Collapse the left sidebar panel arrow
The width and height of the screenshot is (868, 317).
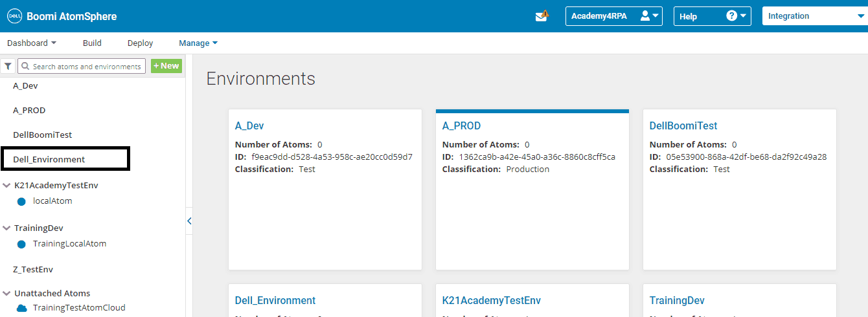point(189,221)
